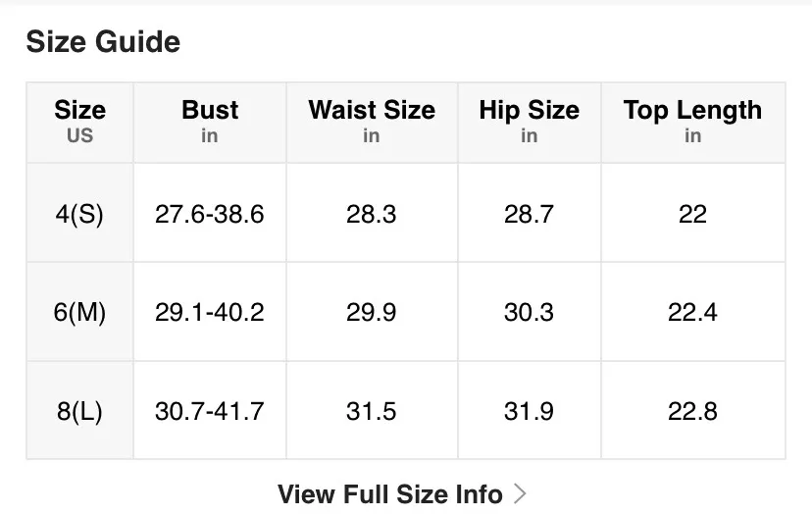Click the 27.6-38.6 bust cell

click(x=210, y=213)
